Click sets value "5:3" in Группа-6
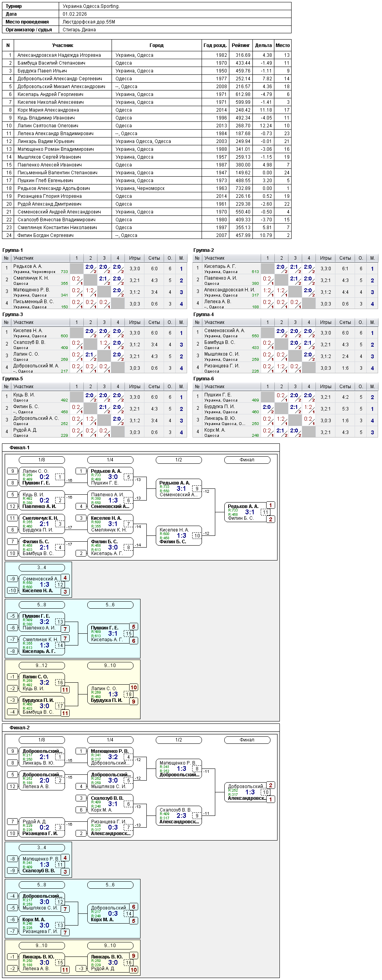 [345, 409]
